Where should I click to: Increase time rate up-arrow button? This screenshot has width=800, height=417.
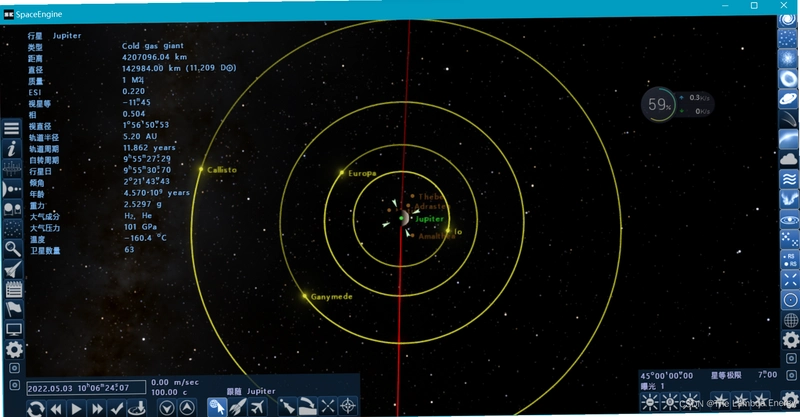(187, 408)
